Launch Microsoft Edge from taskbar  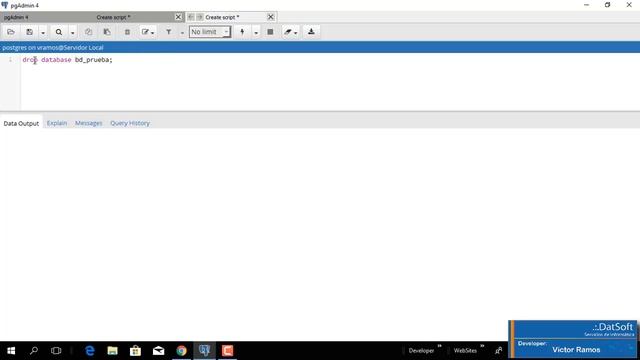click(90, 351)
